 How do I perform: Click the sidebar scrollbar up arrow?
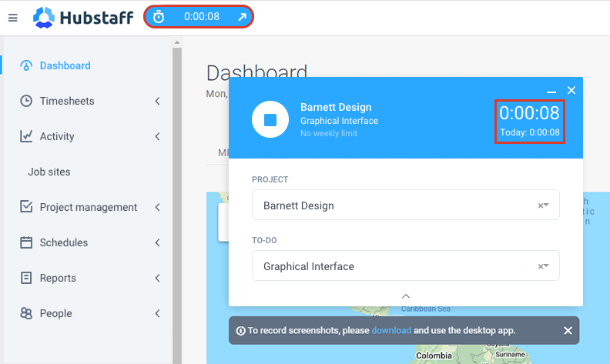[x=177, y=42]
